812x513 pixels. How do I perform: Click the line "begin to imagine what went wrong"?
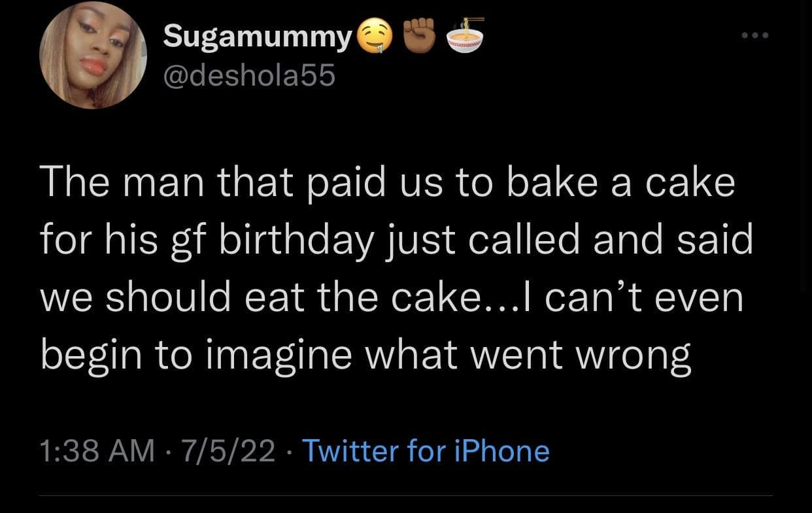[366, 356]
